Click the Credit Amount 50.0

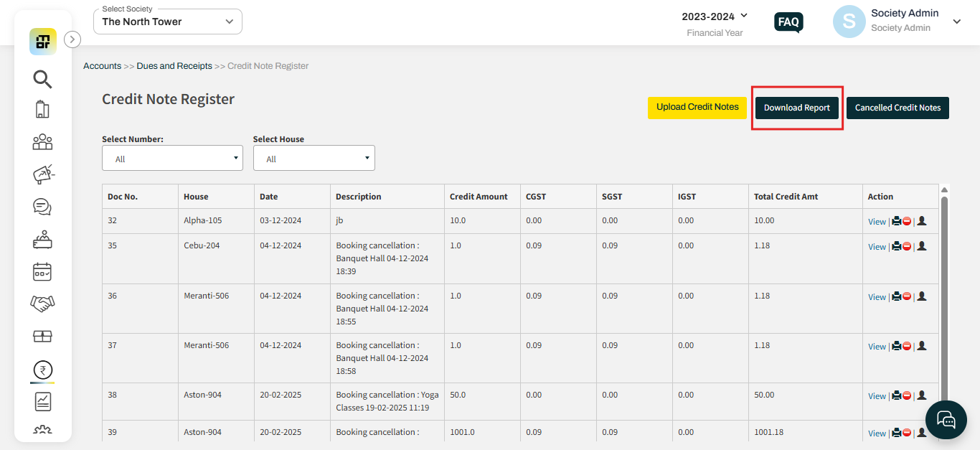[x=458, y=395]
